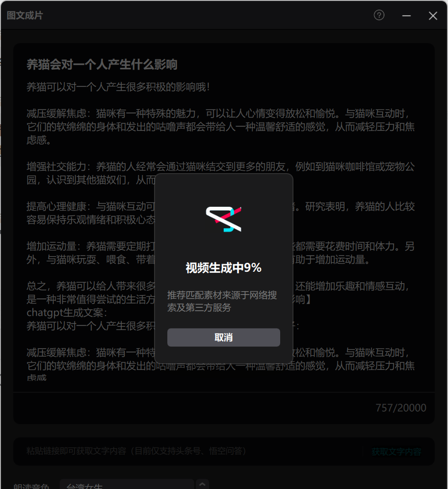This screenshot has height=489, width=448.
Task: Close the 图文成片 window
Action: [433, 16]
